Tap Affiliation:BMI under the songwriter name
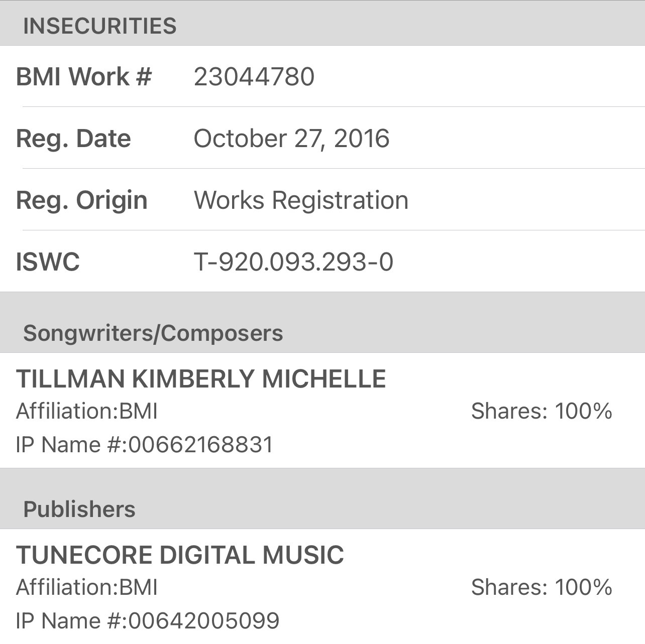645x644 pixels. (87, 412)
